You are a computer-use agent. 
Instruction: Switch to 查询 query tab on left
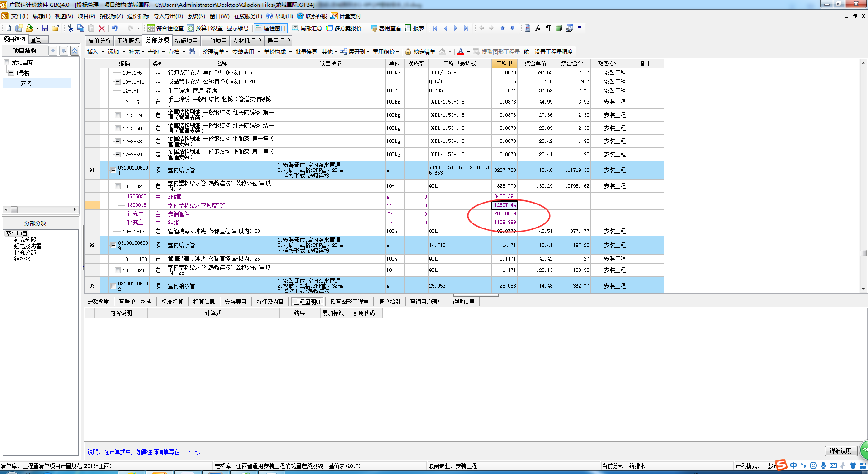click(36, 40)
